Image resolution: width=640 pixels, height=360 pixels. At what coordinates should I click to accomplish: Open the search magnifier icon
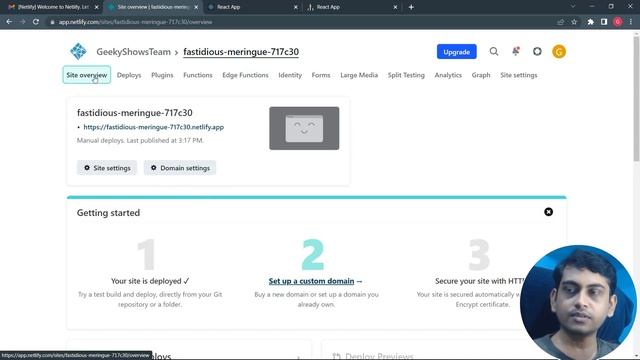coord(494,51)
